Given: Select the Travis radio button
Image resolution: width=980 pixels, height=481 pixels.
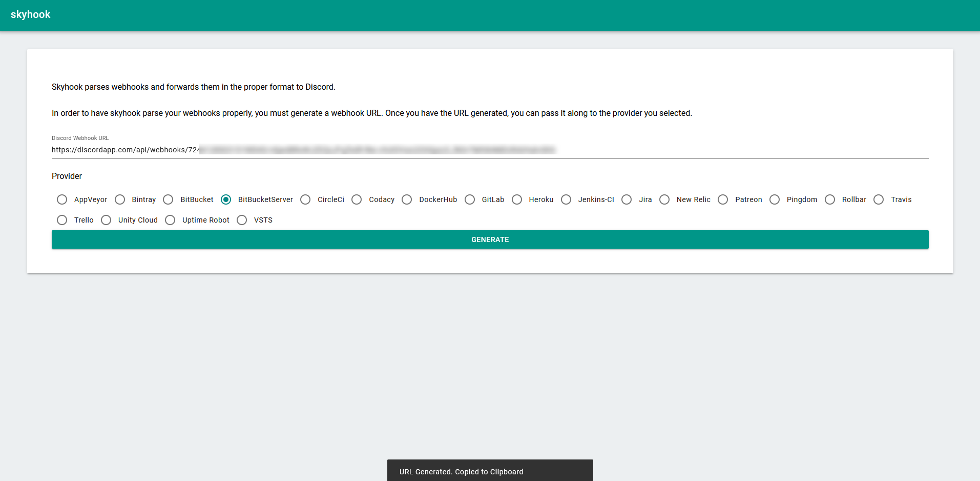Looking at the screenshot, I should pos(879,199).
